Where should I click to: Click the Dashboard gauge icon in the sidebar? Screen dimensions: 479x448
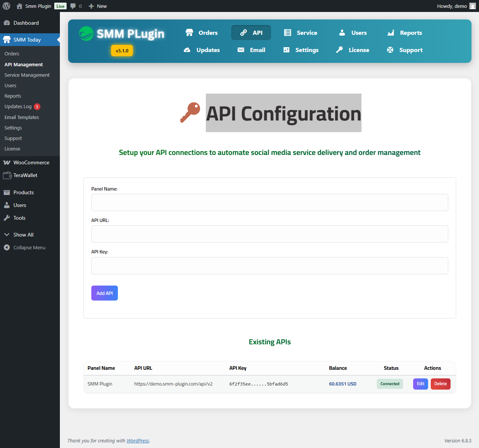click(7, 23)
